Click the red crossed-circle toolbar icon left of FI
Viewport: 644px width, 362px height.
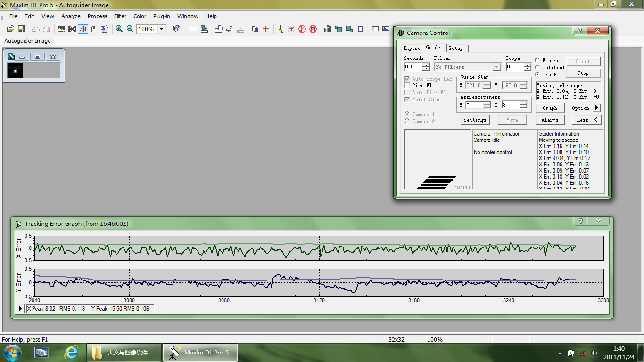coord(302,29)
